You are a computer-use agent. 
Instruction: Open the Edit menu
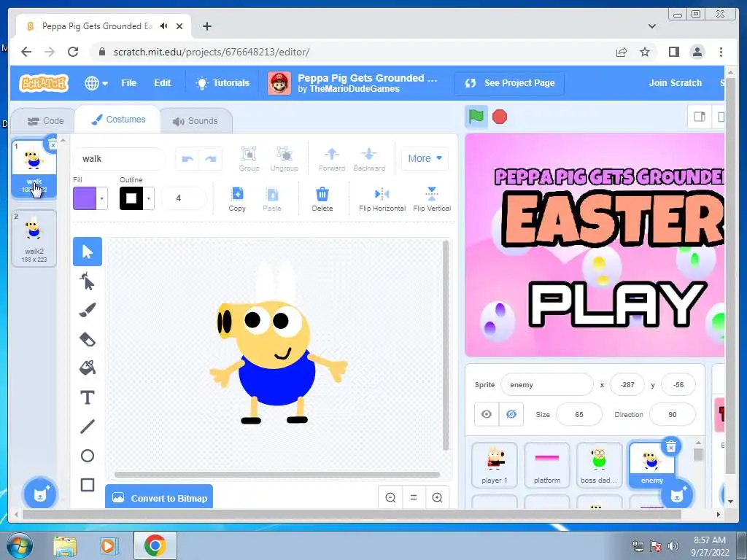point(162,83)
